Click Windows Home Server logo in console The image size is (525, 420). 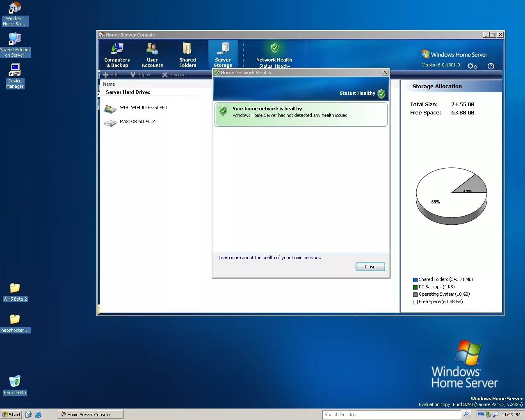click(454, 54)
